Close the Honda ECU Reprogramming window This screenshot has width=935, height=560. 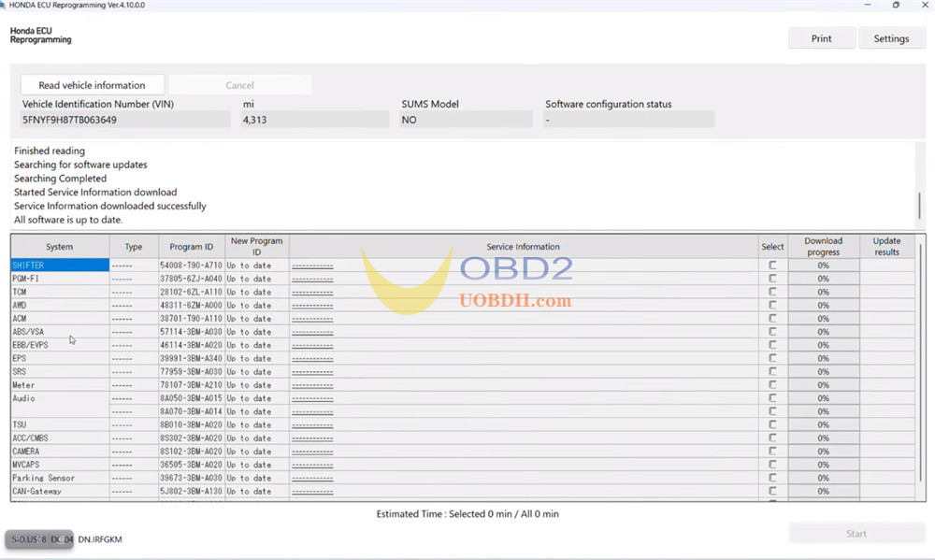pyautogui.click(x=925, y=5)
